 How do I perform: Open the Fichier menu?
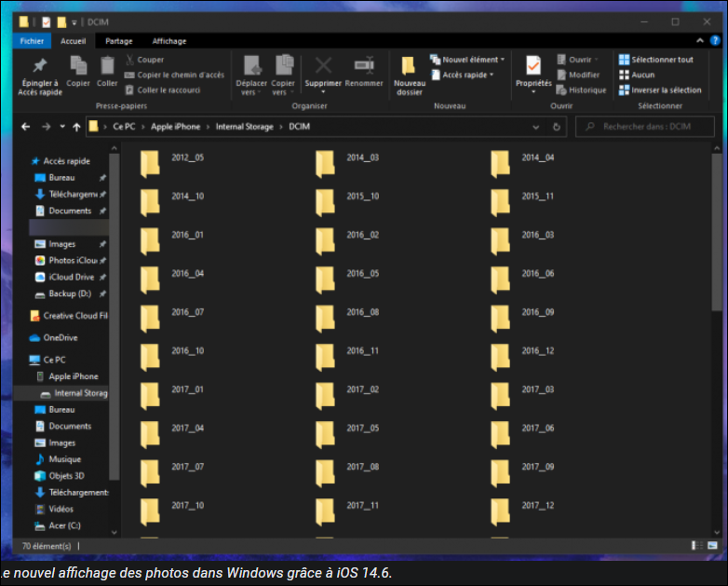pyautogui.click(x=32, y=41)
